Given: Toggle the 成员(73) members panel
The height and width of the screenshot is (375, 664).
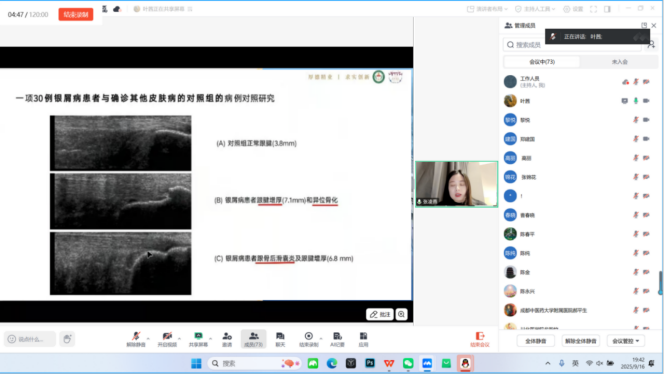Looking at the screenshot, I should 254,339.
